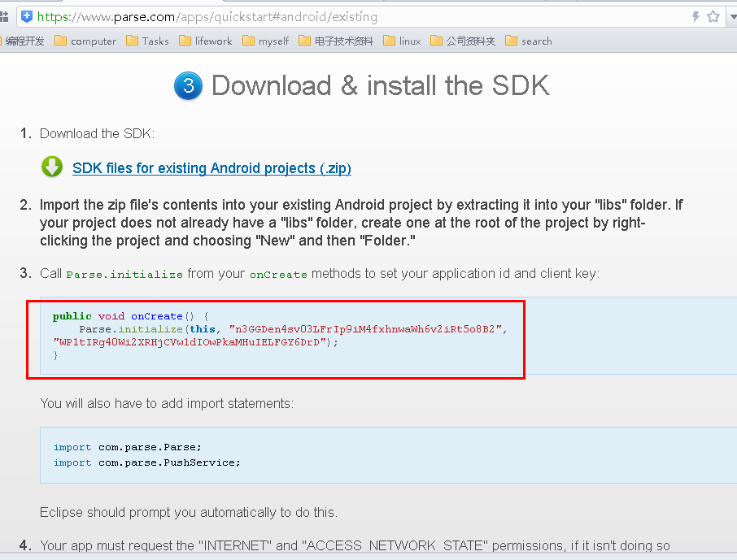Image resolution: width=737 pixels, height=560 pixels.
Task: Open the 编程开发 bookmark folder
Action: pyautogui.click(x=24, y=41)
